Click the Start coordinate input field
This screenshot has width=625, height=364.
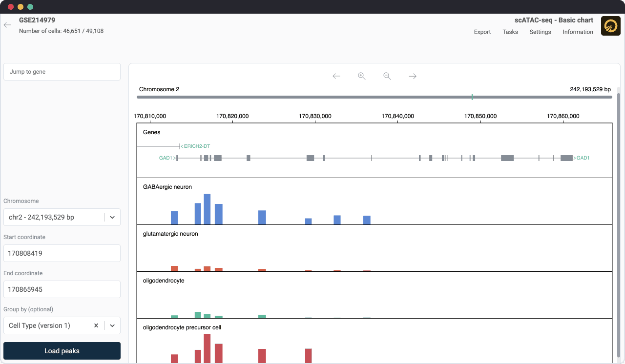pos(62,253)
